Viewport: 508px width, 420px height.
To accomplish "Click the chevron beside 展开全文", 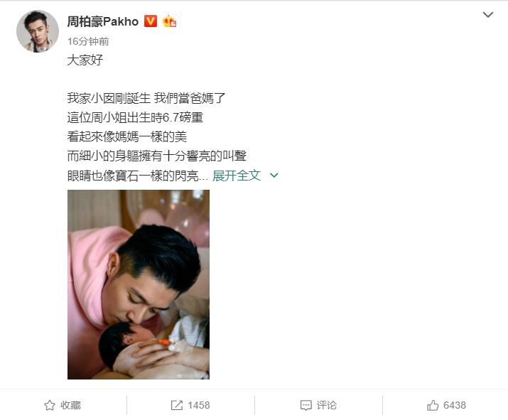I will 274,176.
